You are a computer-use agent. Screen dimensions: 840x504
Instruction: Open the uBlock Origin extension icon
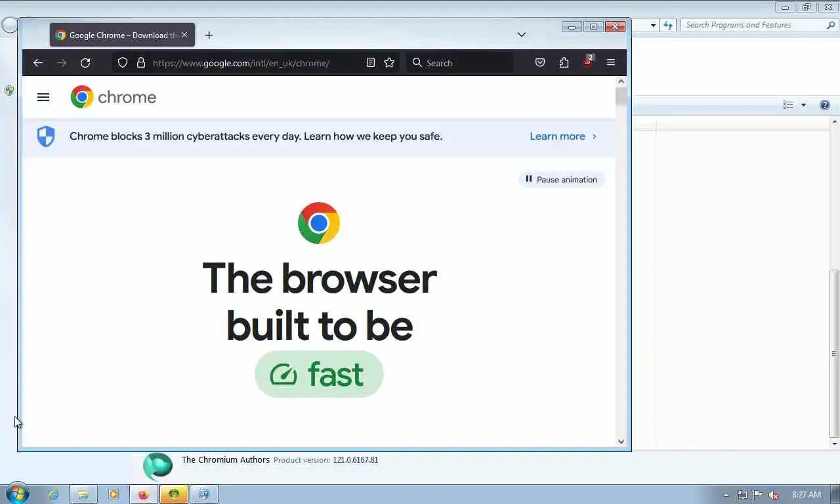click(588, 62)
